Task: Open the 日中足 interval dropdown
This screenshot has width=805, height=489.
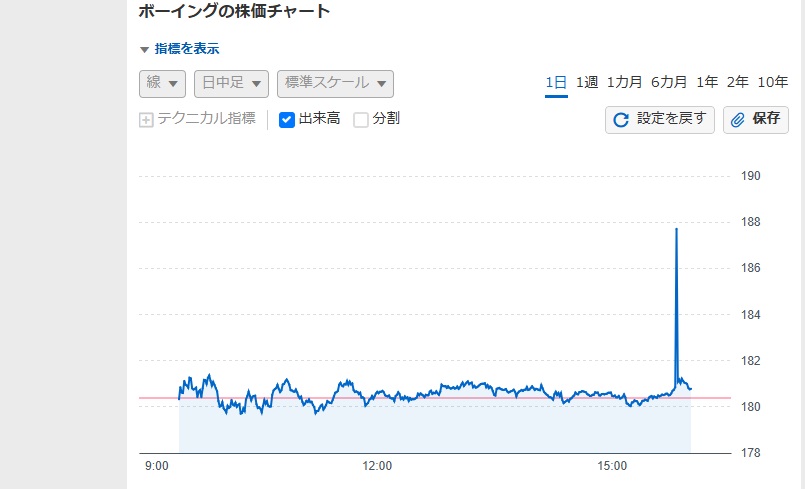Action: [231, 84]
